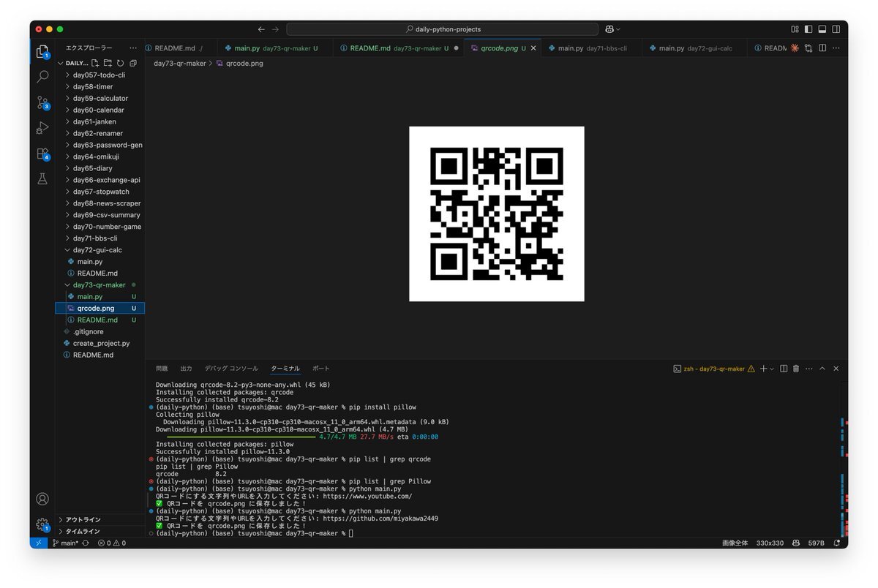Toggle the primary side bar visibility
Image resolution: width=878 pixels, height=588 pixels.
[808, 29]
